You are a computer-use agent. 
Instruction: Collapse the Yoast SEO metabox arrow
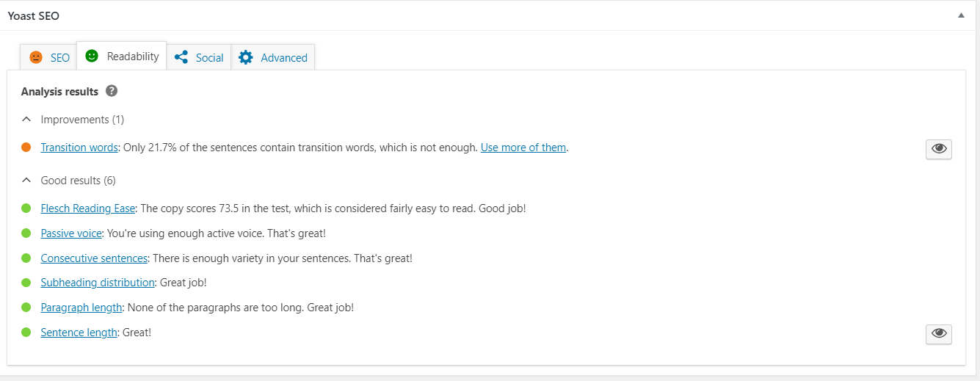(x=961, y=15)
